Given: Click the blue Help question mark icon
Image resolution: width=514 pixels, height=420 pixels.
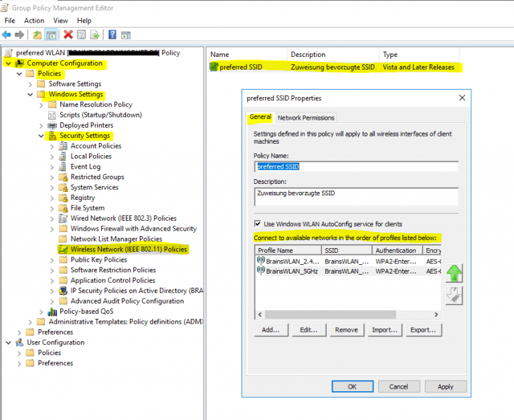Looking at the screenshot, I should [112, 34].
